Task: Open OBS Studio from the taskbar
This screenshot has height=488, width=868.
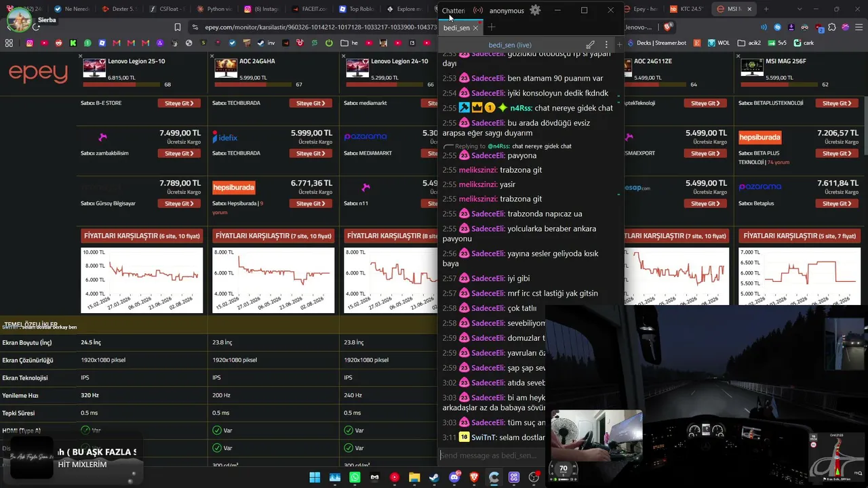Action: tap(534, 477)
